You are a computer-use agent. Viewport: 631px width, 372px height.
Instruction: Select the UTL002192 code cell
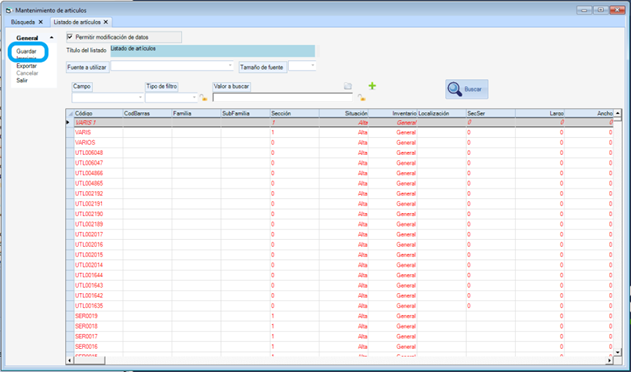pos(99,194)
